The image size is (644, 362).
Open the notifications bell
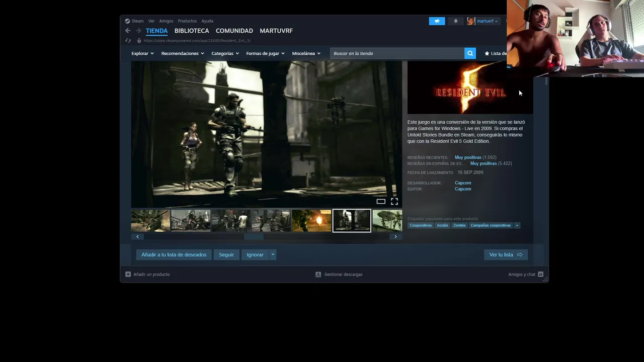click(456, 21)
